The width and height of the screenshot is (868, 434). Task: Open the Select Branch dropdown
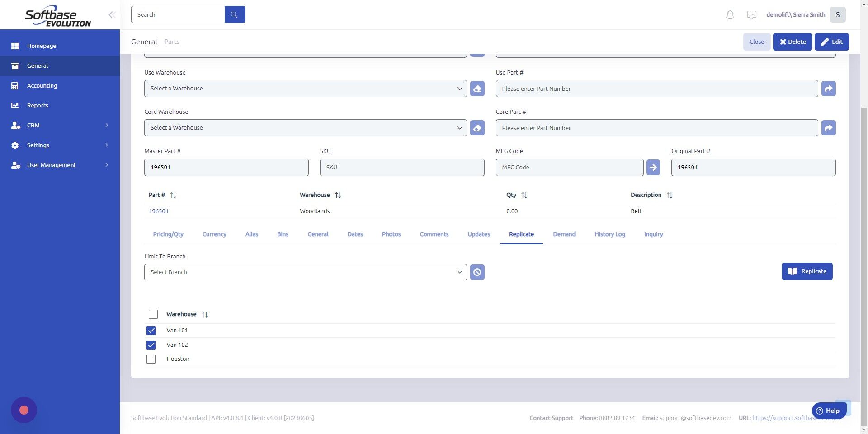click(305, 272)
